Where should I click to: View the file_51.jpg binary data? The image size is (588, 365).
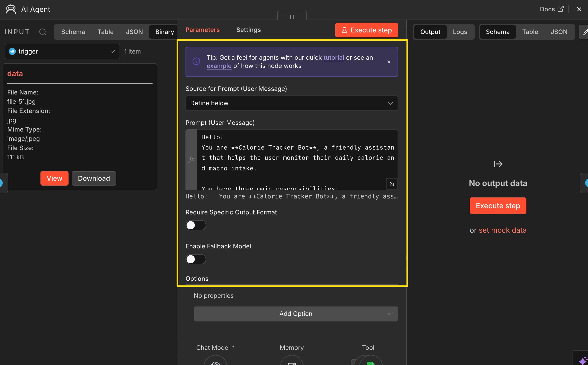(54, 178)
